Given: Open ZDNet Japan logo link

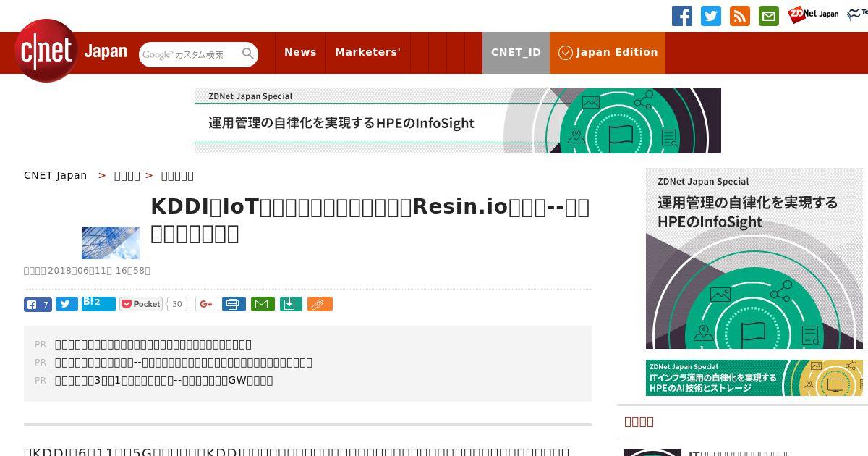Looking at the screenshot, I should click(x=813, y=14).
